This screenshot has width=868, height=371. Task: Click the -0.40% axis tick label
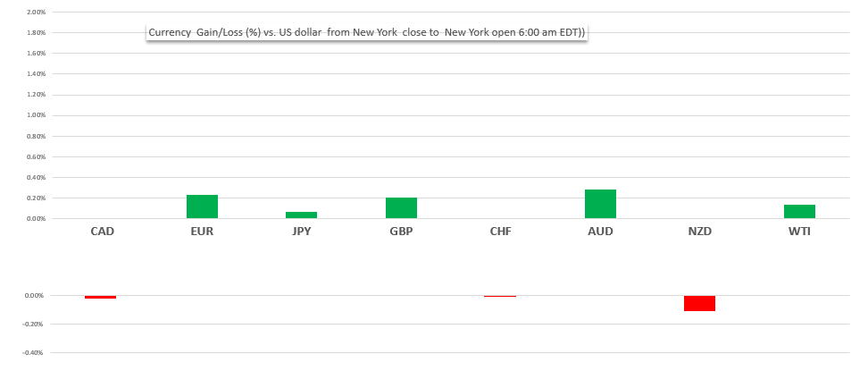(x=33, y=353)
